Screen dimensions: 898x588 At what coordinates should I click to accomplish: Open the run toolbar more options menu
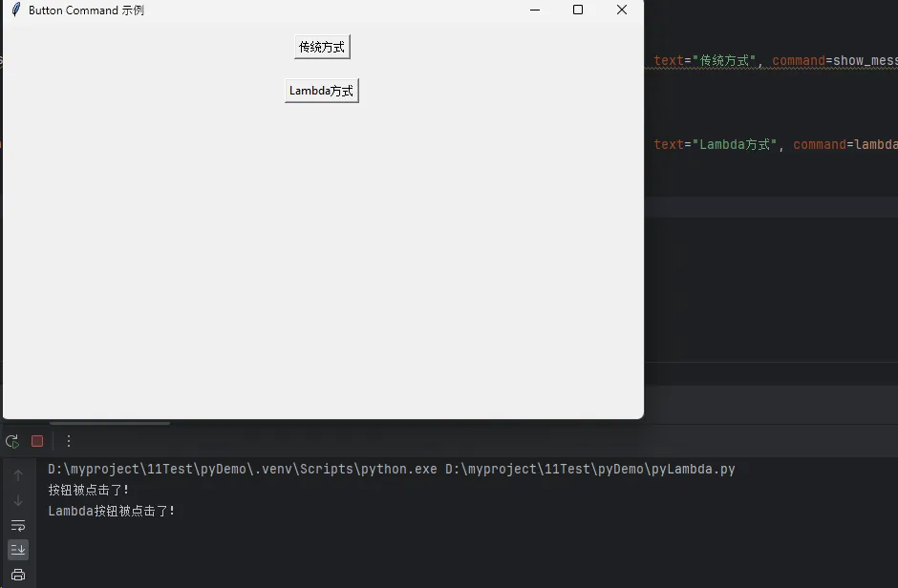click(68, 441)
